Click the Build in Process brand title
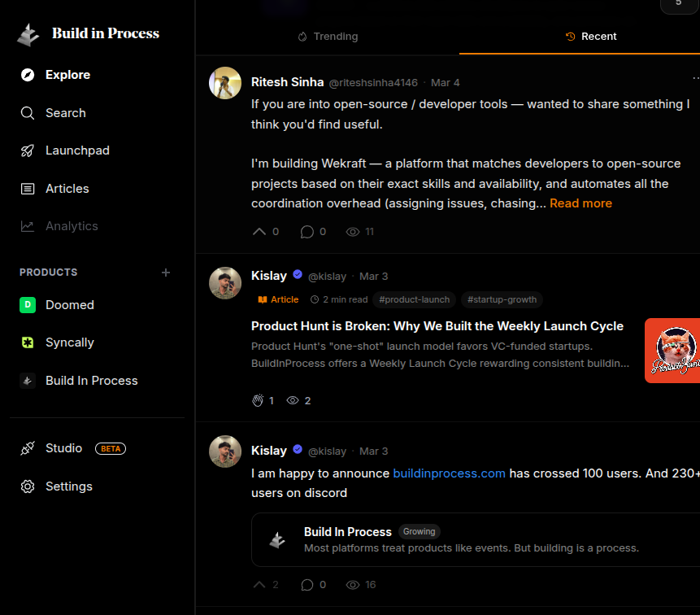This screenshot has width=700, height=615. coord(106,33)
